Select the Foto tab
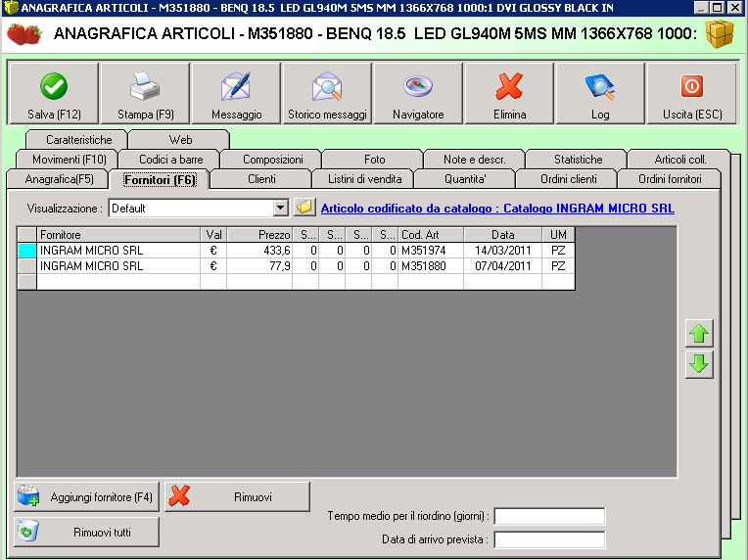 (x=374, y=160)
